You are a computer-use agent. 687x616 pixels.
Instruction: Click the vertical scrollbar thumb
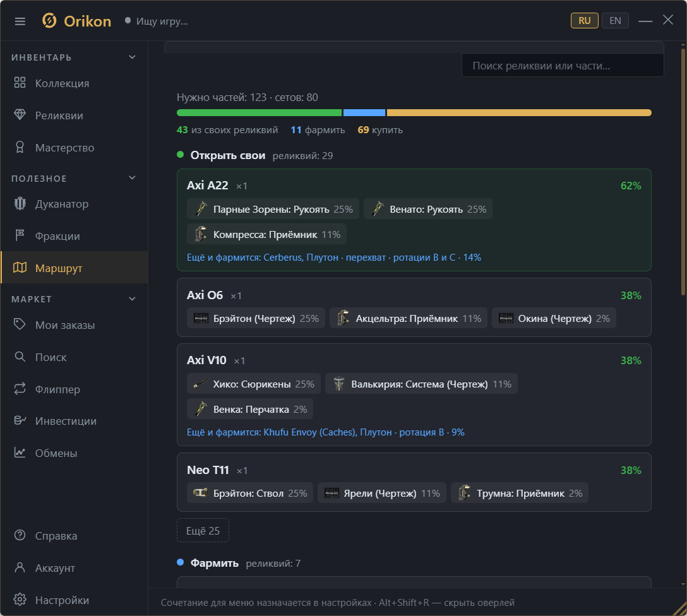point(683,171)
